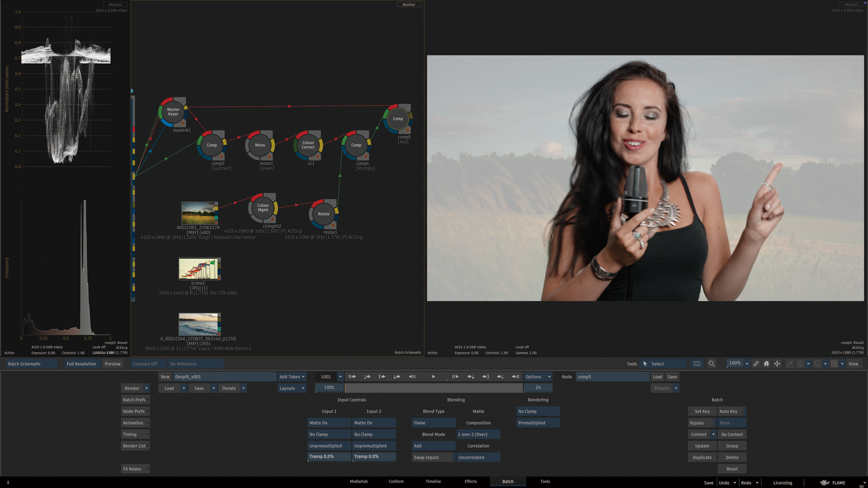Open the Layouts dropdown
The image size is (868, 488).
[x=292, y=389]
